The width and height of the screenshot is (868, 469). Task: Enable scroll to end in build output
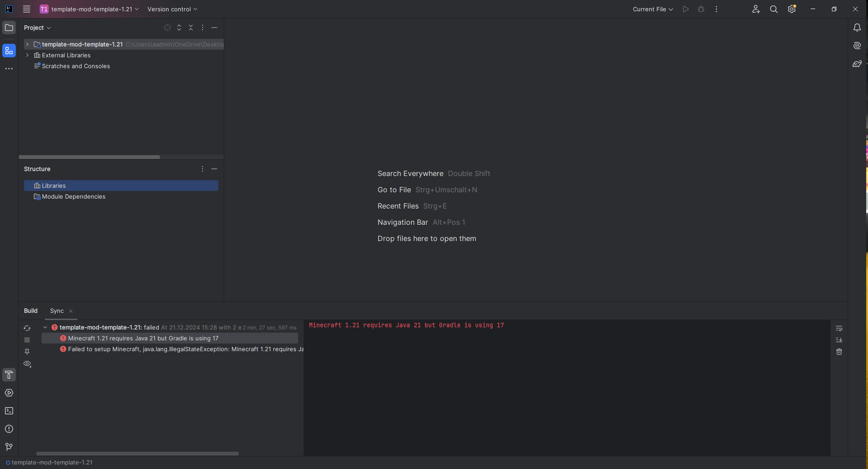click(839, 340)
